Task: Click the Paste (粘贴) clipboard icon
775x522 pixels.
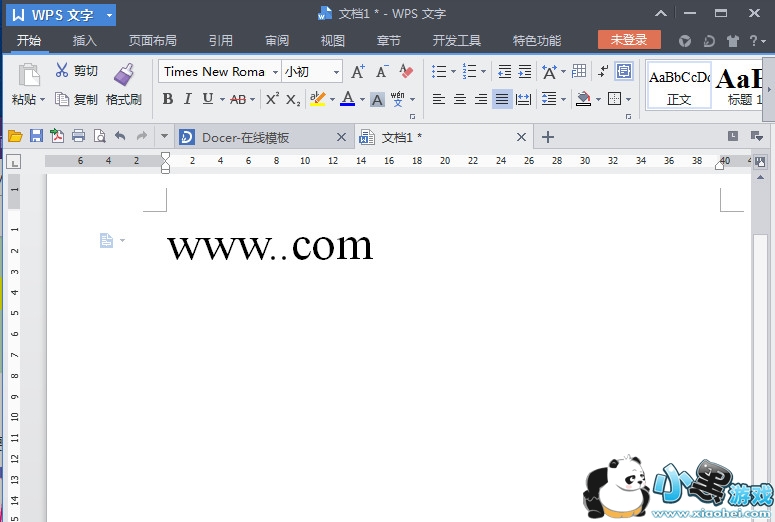Action: pos(29,75)
